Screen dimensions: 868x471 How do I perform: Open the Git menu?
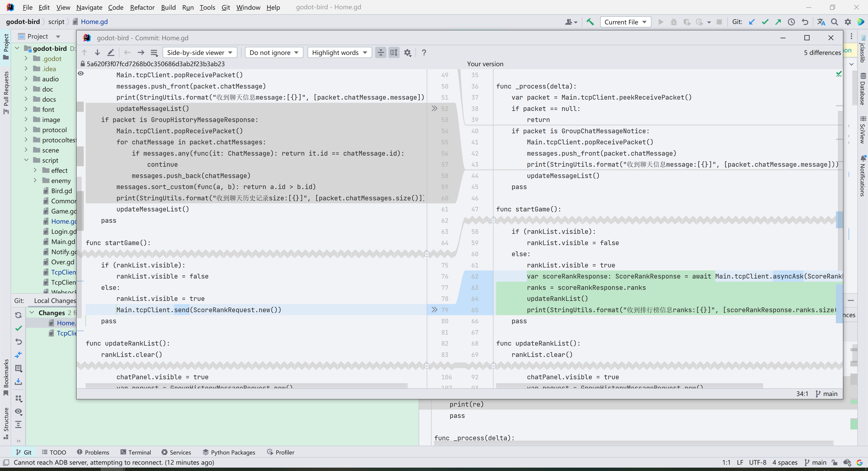226,7
